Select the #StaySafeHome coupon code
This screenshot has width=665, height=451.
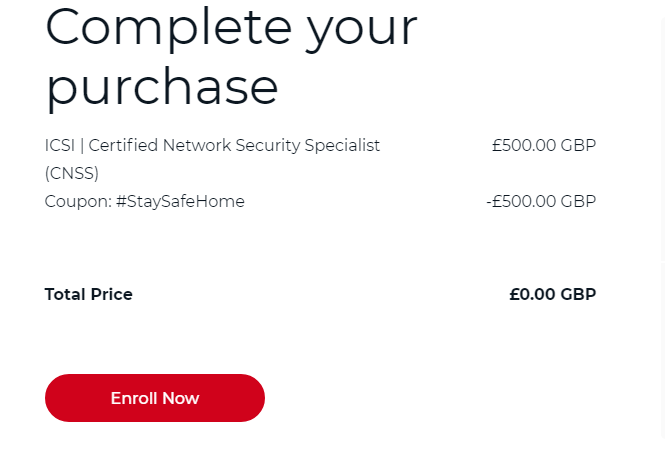click(x=180, y=201)
